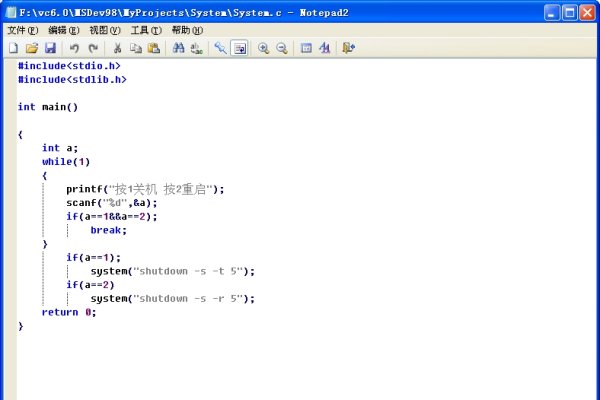The height and width of the screenshot is (400, 600).
Task: Click the 'while(1)' line
Action: 66,162
